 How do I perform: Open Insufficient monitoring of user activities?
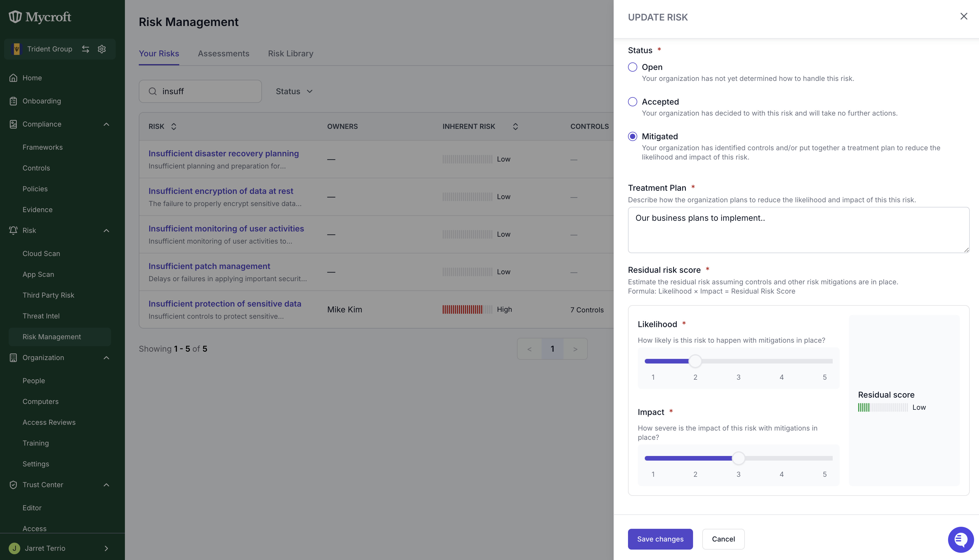[226, 229]
